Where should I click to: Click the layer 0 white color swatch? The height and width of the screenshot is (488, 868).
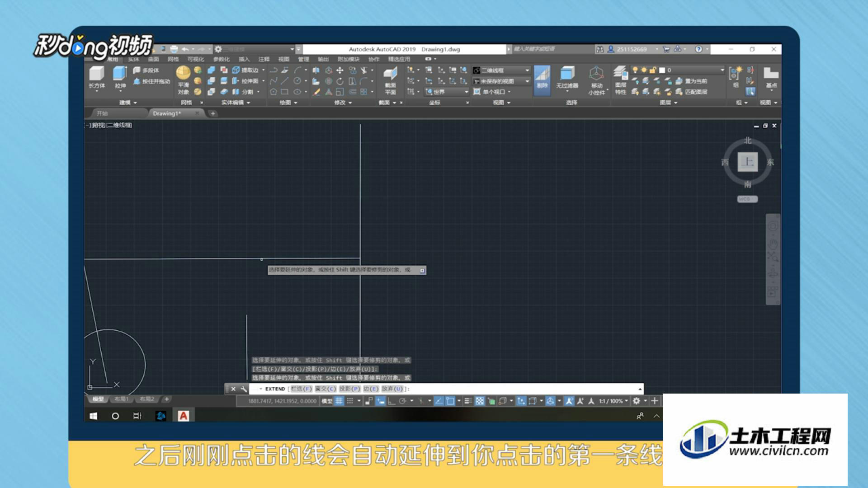[662, 70]
